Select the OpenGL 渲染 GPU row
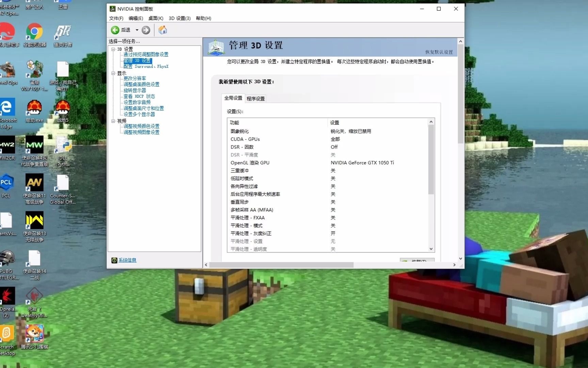This screenshot has width=588, height=368. click(x=328, y=163)
